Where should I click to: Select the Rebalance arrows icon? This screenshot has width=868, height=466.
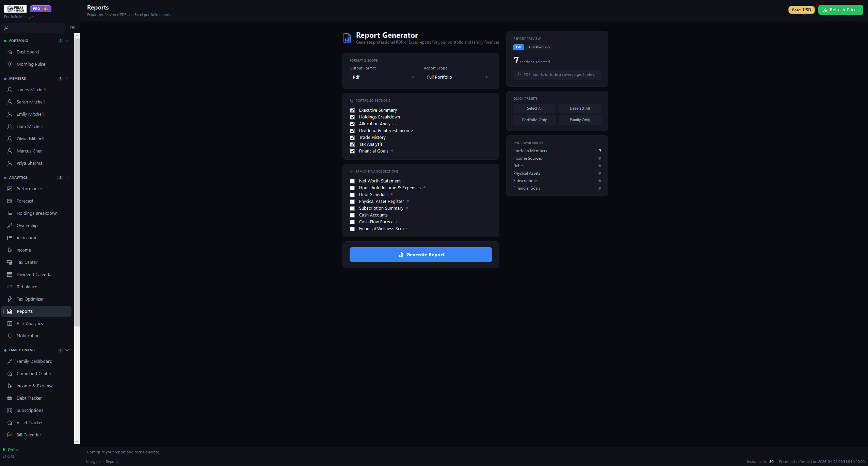(10, 287)
